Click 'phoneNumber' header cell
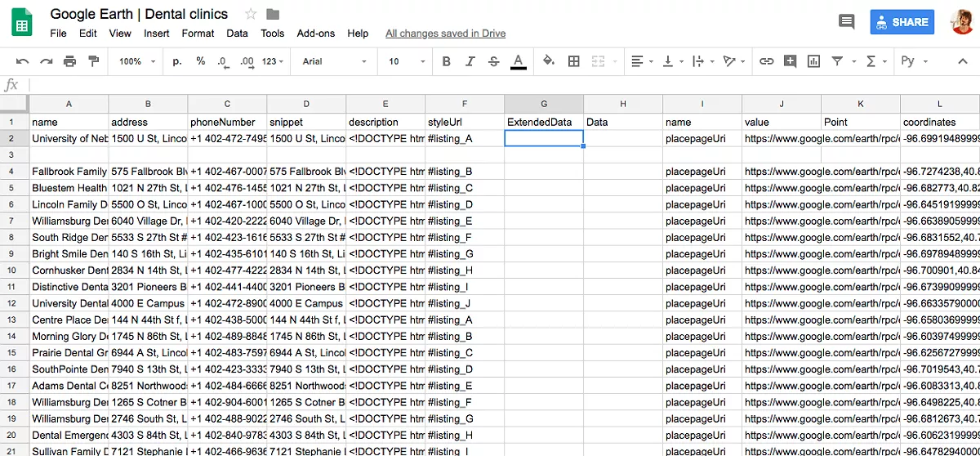 (227, 122)
